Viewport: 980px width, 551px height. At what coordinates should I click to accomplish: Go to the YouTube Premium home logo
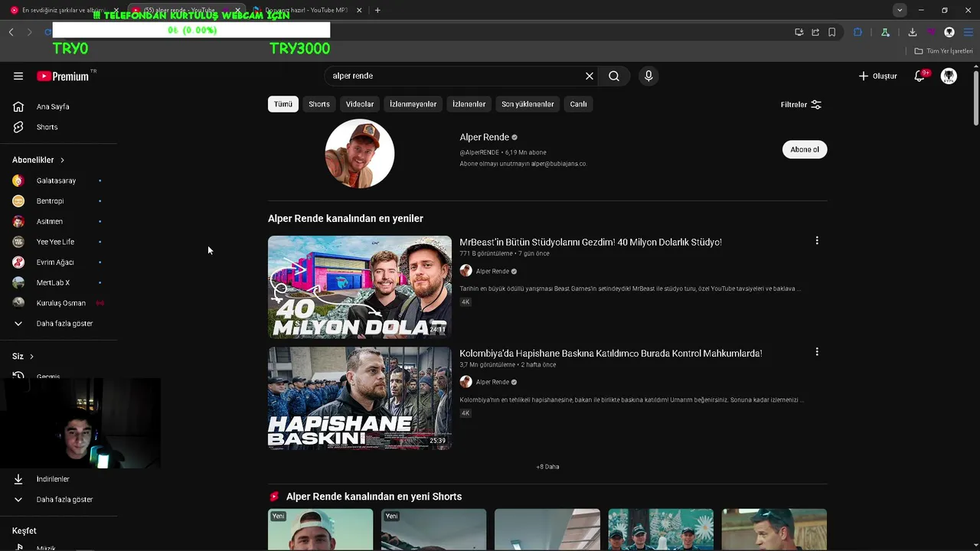pos(63,76)
